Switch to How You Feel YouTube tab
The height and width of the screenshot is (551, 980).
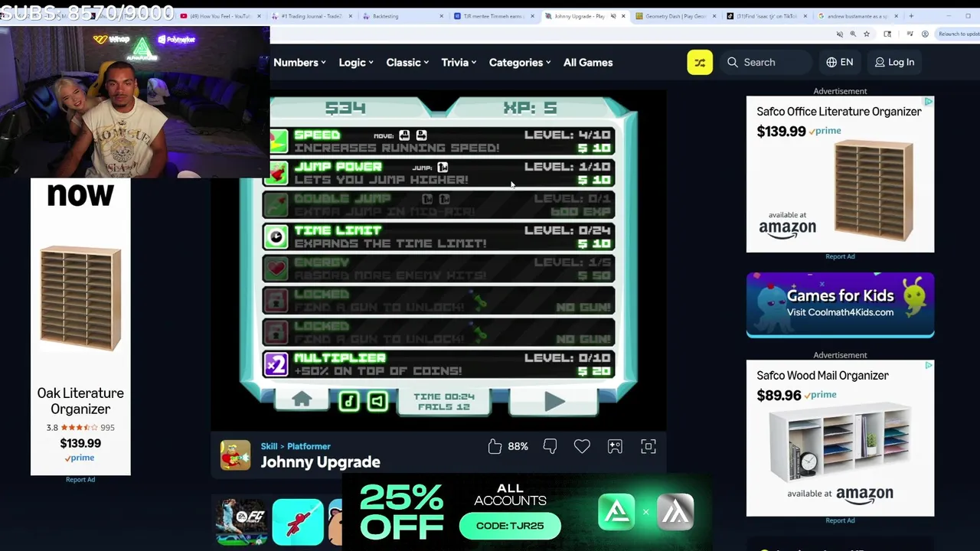pyautogui.click(x=220, y=16)
